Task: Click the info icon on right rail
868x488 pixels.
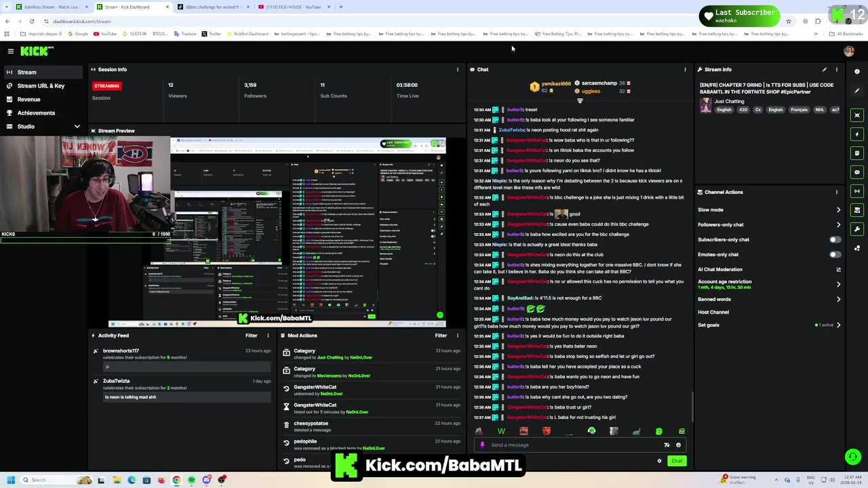Action: pyautogui.click(x=857, y=71)
